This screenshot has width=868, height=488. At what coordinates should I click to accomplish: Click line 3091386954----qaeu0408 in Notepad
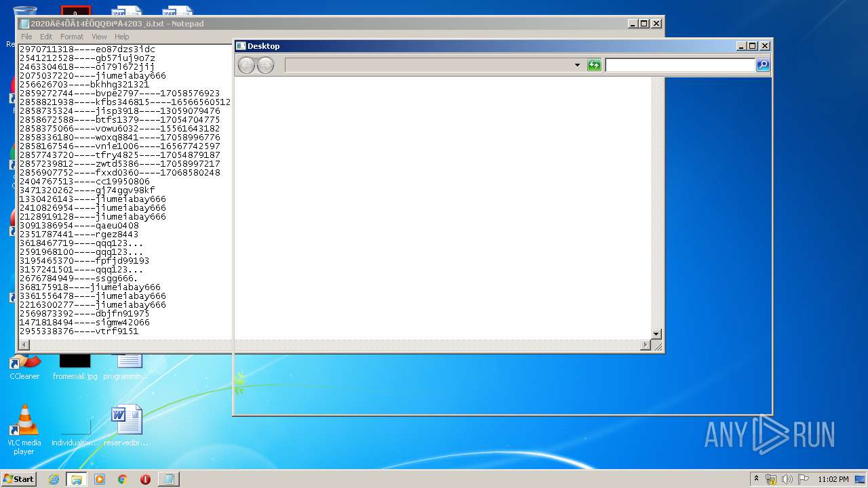coord(79,226)
